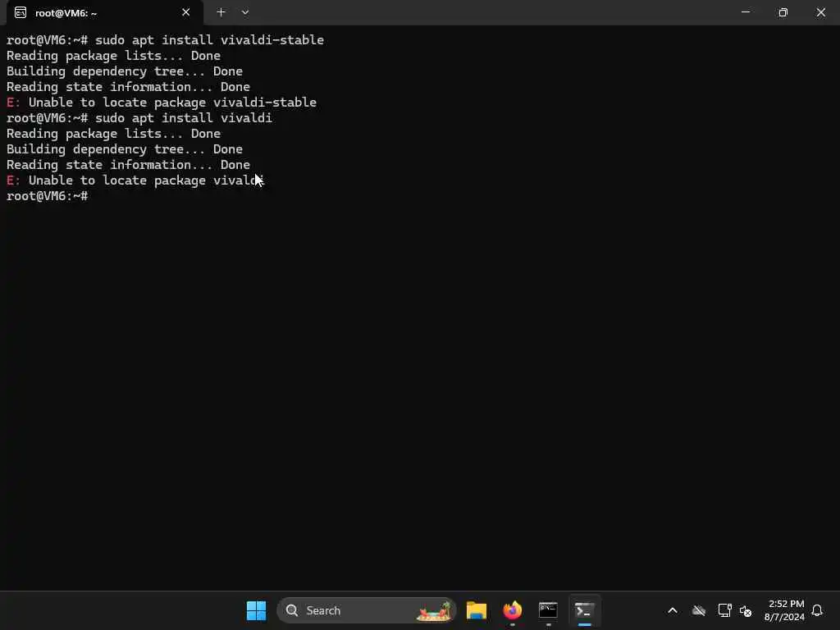Click the cloud sync tray icon

coord(699,610)
